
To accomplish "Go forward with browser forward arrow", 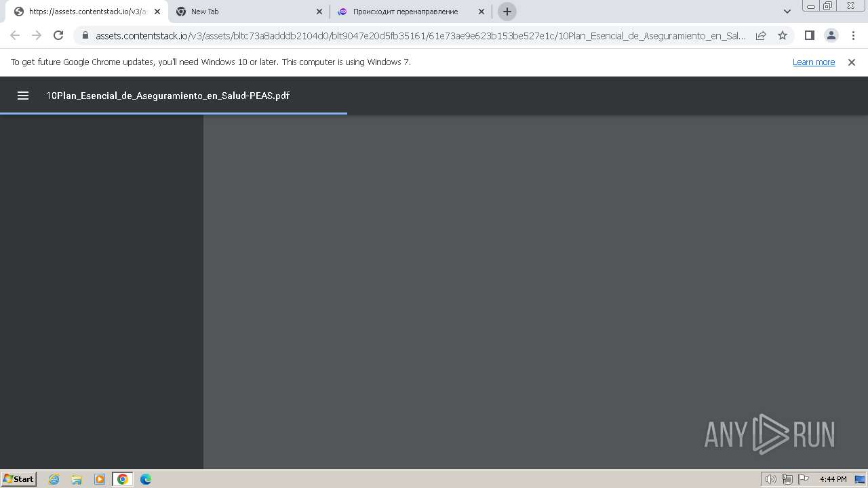I will click(37, 35).
